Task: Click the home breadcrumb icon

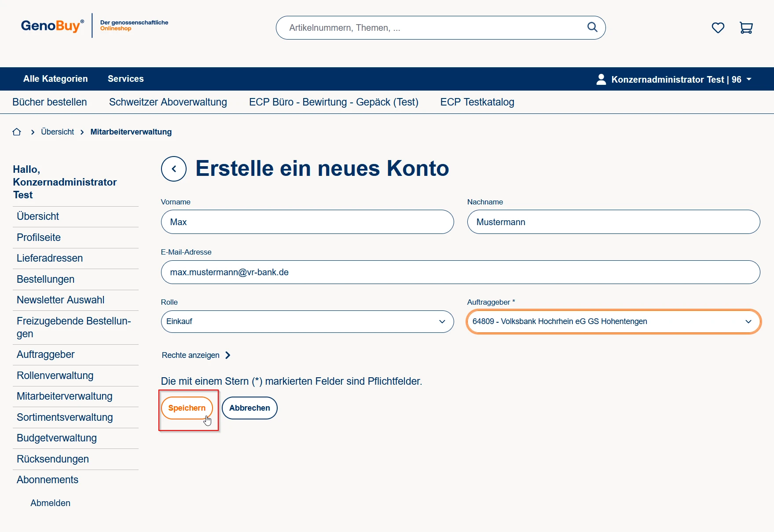Action: [x=17, y=132]
